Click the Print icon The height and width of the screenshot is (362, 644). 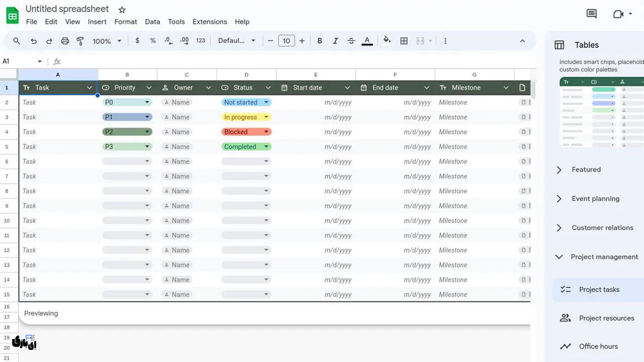point(65,41)
